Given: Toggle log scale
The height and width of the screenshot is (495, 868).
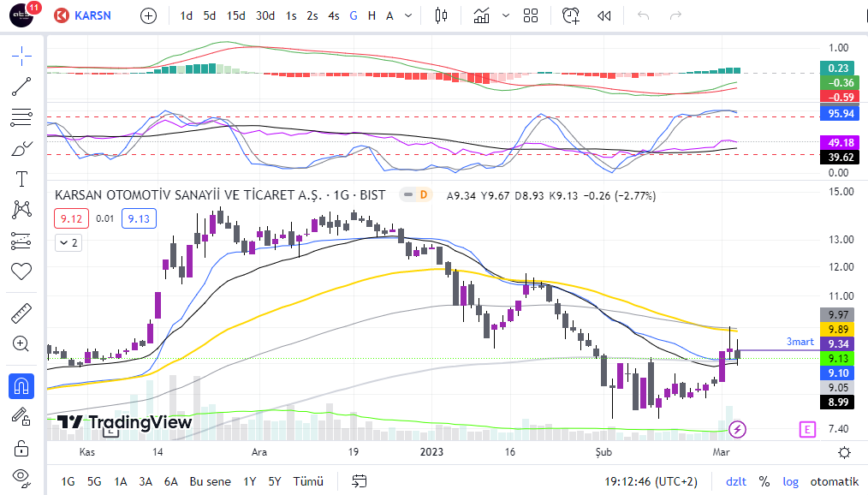Looking at the screenshot, I should 790,481.
